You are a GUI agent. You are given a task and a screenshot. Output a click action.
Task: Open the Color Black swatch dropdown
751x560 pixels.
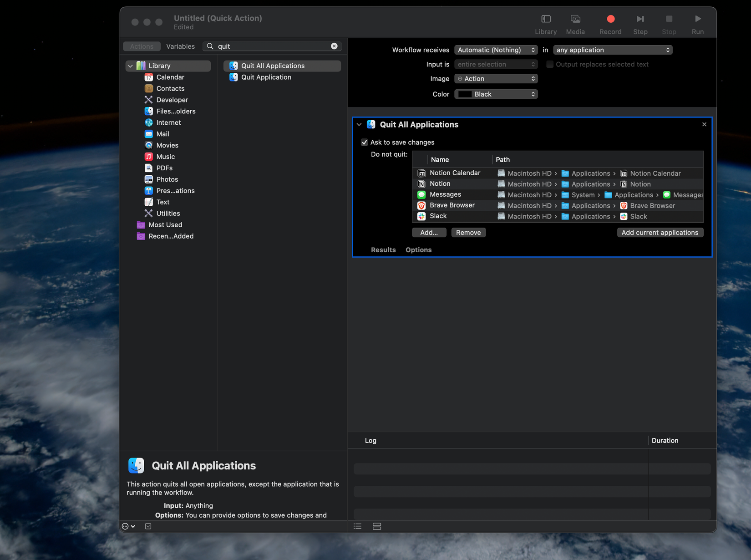click(496, 94)
